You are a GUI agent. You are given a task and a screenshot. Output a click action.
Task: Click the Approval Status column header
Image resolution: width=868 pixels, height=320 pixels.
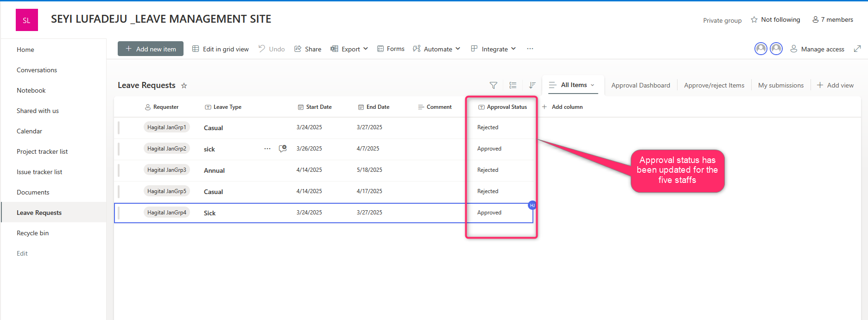pos(502,107)
